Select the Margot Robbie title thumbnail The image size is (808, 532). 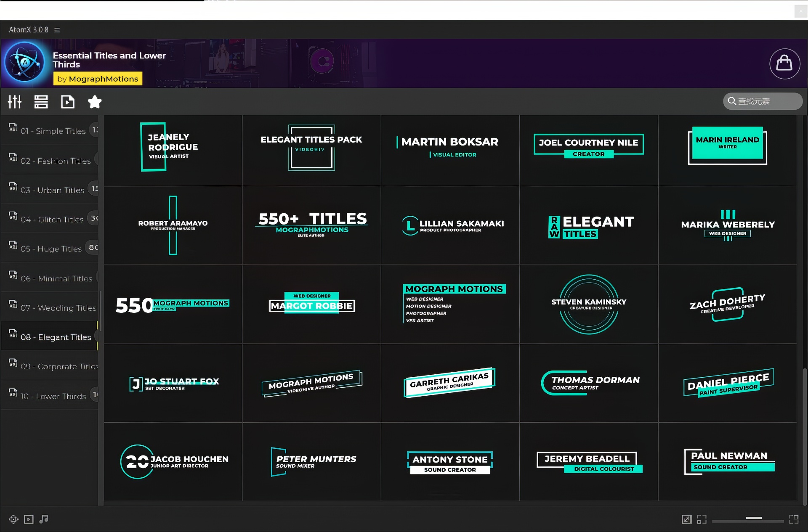click(311, 304)
